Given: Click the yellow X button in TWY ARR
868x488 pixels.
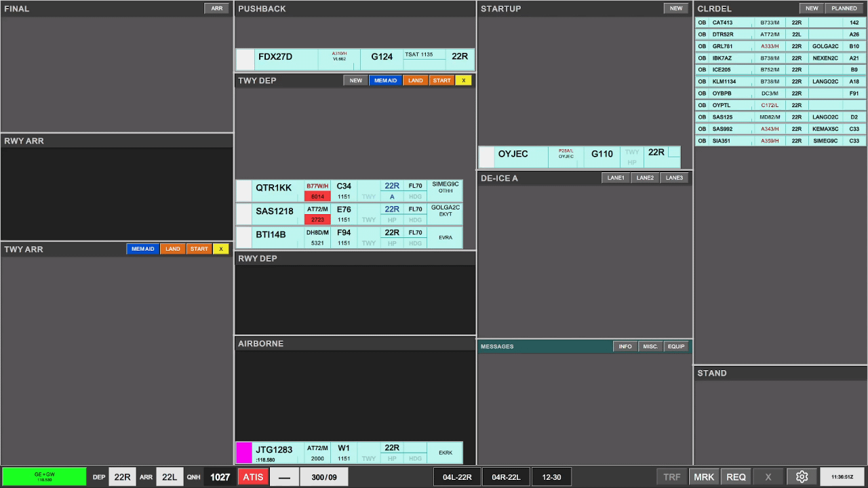Looking at the screenshot, I should coord(221,249).
